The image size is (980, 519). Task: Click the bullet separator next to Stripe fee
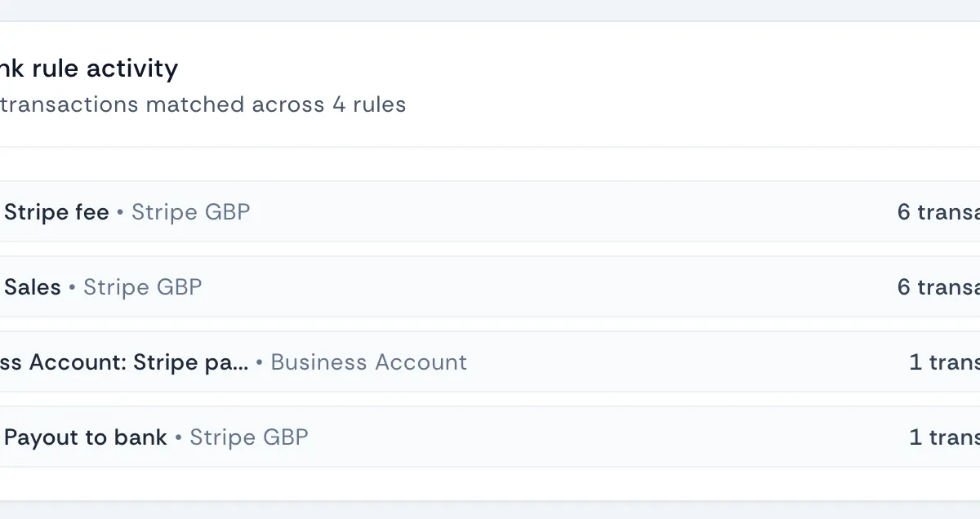tap(120, 212)
